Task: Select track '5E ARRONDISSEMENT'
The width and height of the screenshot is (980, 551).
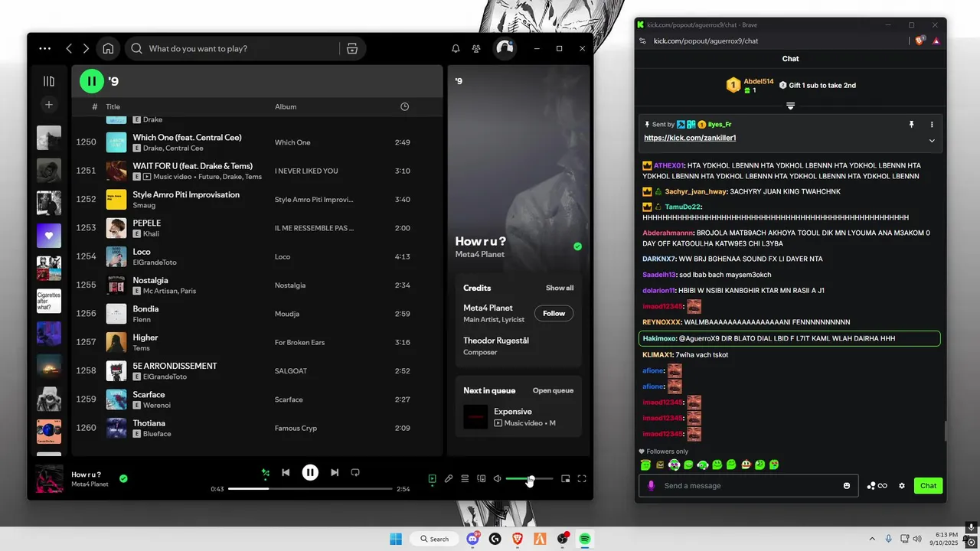Action: tap(175, 366)
